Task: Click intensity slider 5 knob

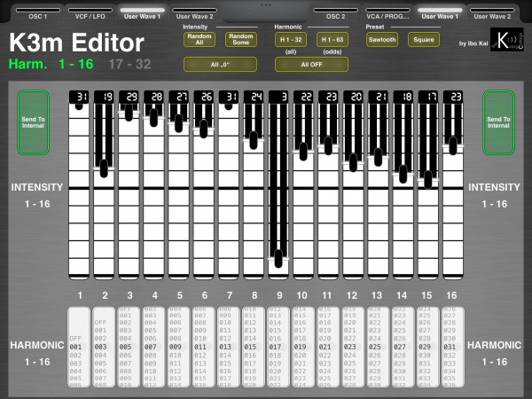Action: point(178,123)
